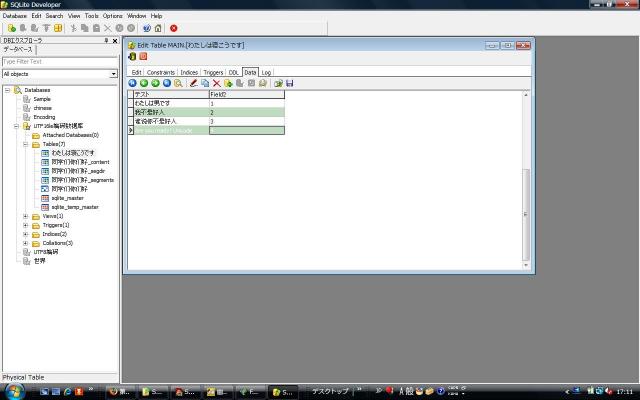Click the compile icon below Edit Table title
640x400 pixels.
(132, 56)
